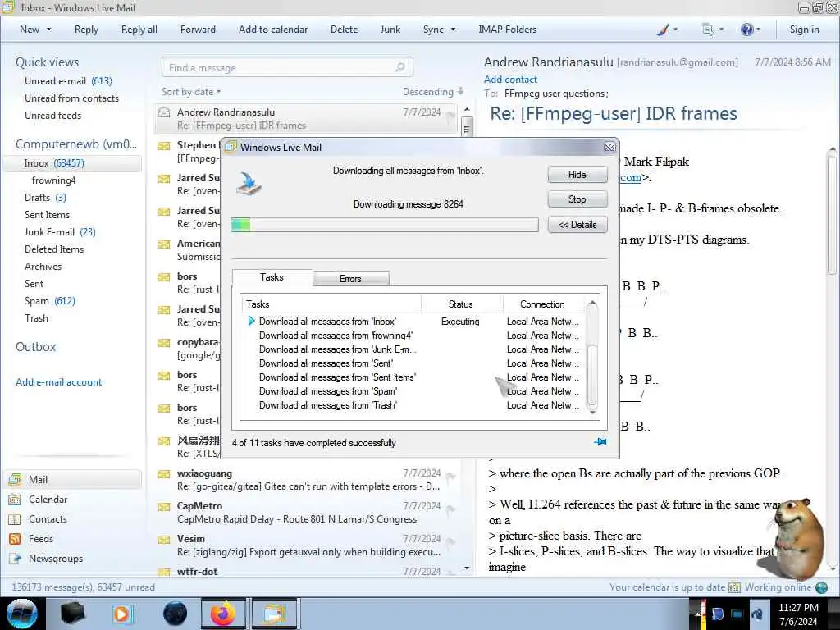Viewport: 840px width, 630px height.
Task: Click the calendar status icon in status bar
Action: click(734, 587)
